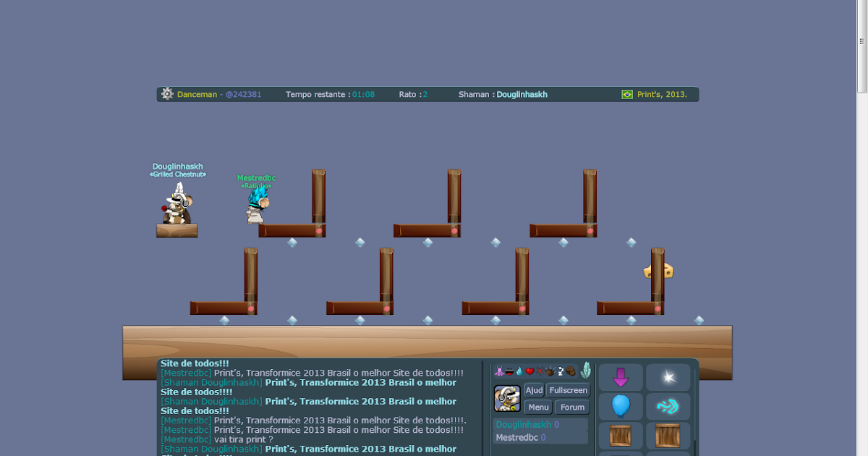The height and width of the screenshot is (456, 868).
Task: Select the small wooden box item
Action: [x=621, y=436]
